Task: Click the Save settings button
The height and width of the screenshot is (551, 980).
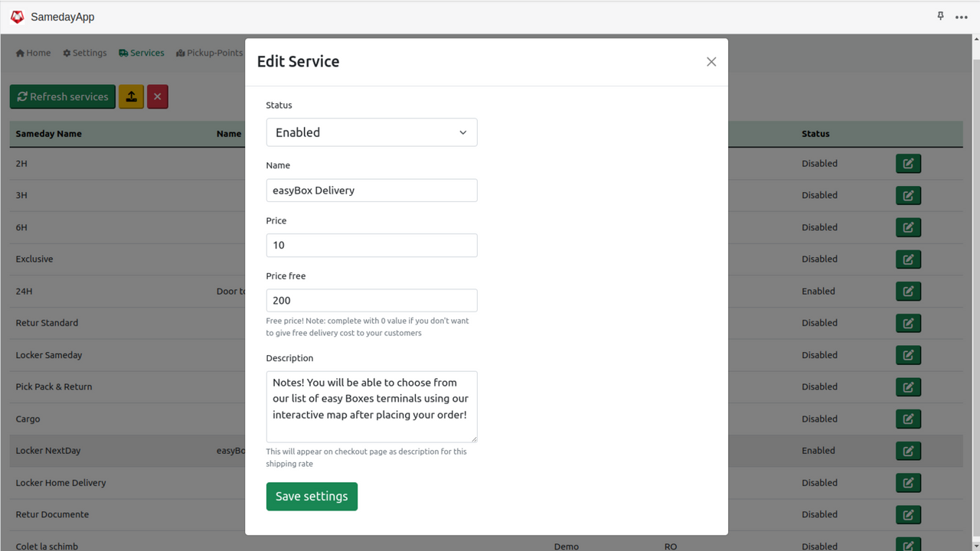Action: point(312,496)
